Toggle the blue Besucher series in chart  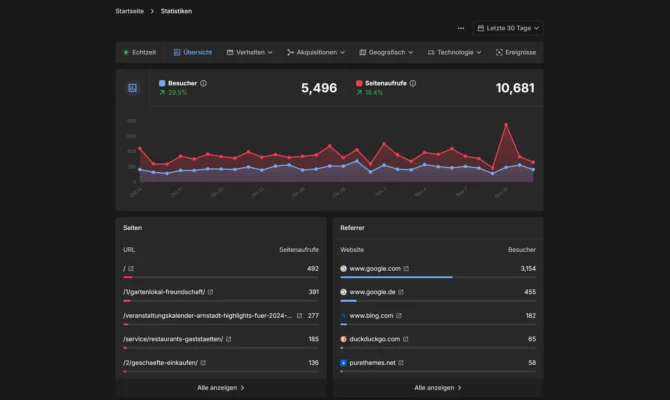(163, 84)
